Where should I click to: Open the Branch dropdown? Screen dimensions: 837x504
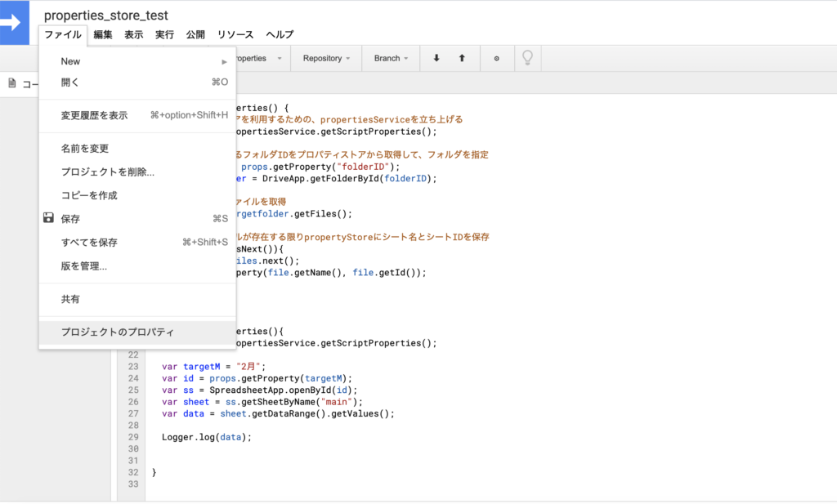coord(391,58)
